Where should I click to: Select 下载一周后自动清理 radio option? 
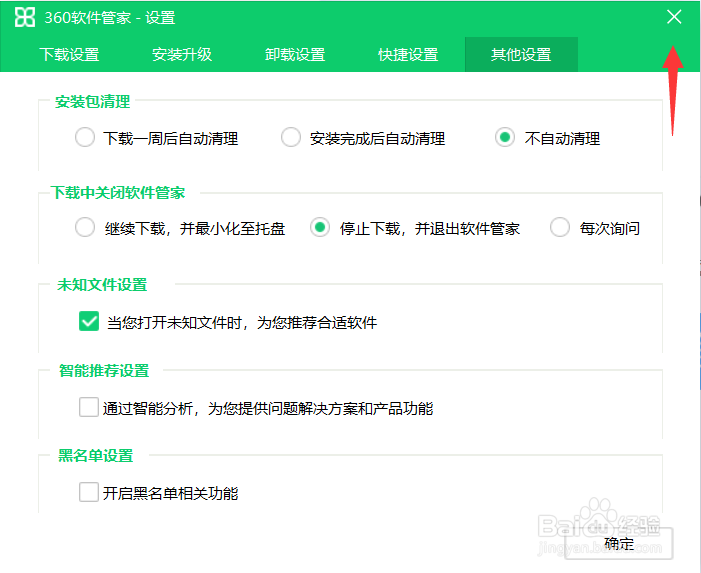coord(85,137)
